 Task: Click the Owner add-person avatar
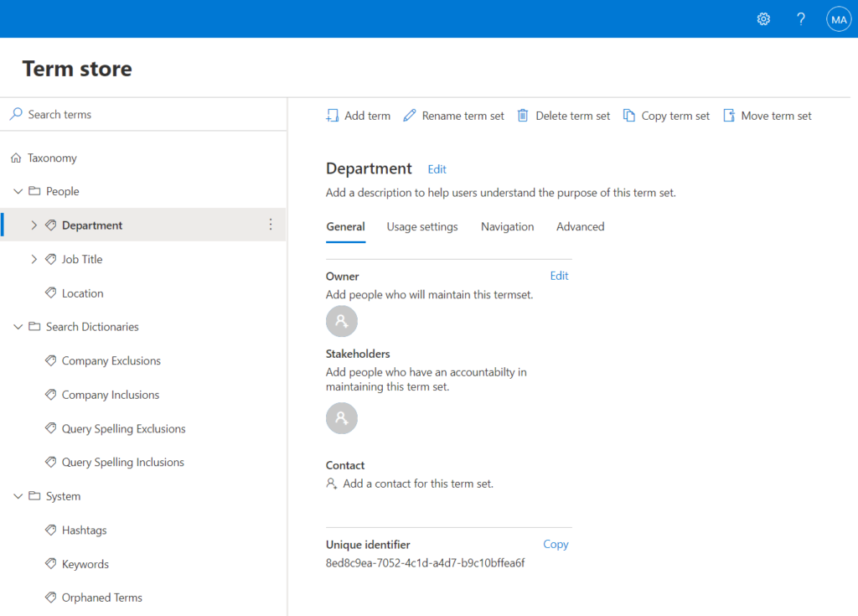tap(342, 322)
